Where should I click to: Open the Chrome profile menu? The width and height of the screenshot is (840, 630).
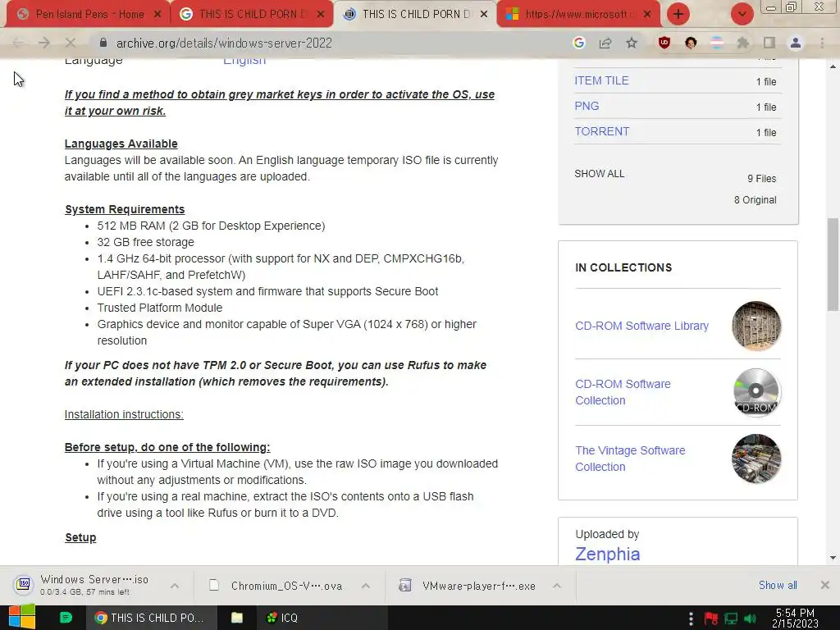[x=796, y=43]
